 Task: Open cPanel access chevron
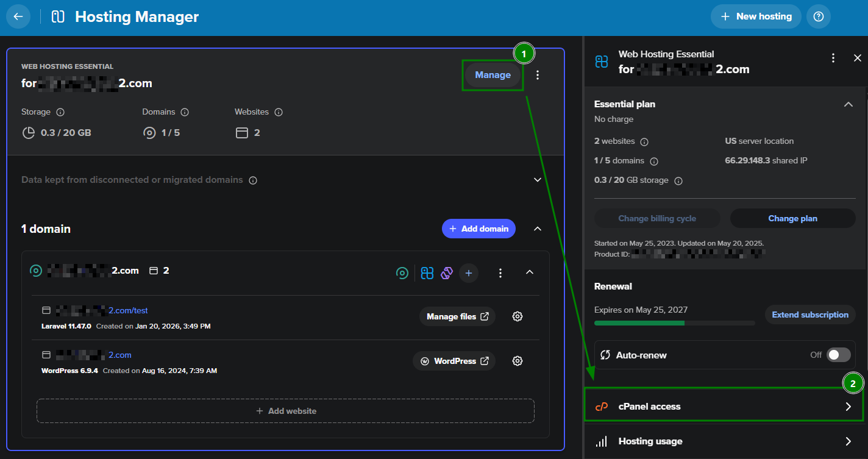coord(848,407)
